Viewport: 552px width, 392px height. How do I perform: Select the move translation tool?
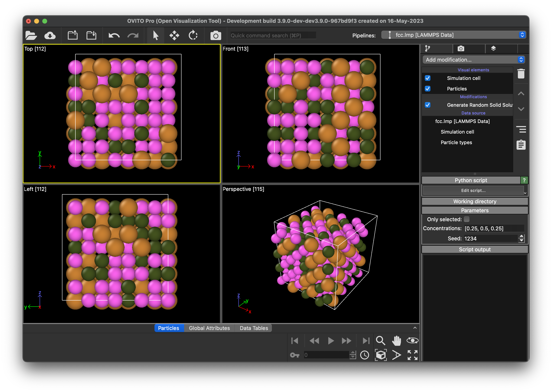174,36
